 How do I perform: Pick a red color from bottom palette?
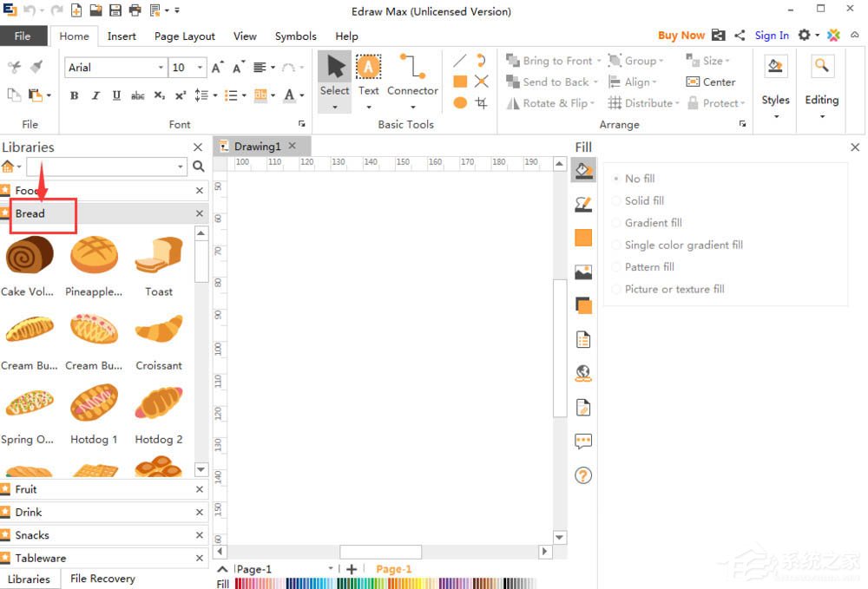click(x=240, y=584)
